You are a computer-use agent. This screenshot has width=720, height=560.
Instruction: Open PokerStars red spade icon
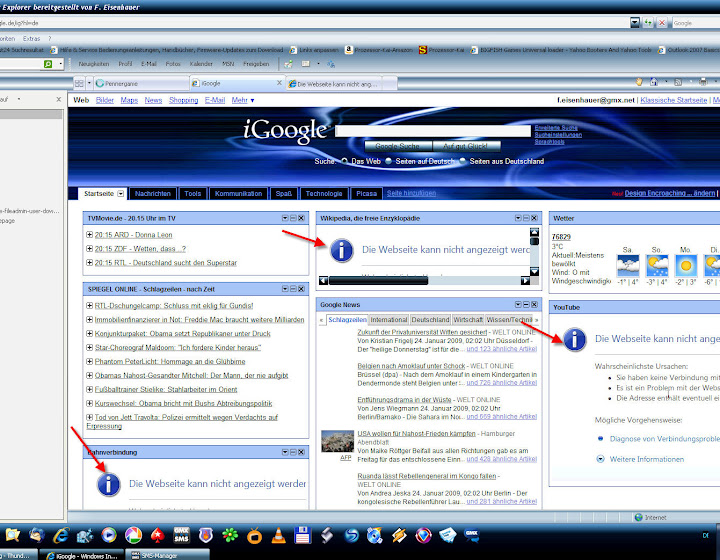pyautogui.click(x=158, y=535)
